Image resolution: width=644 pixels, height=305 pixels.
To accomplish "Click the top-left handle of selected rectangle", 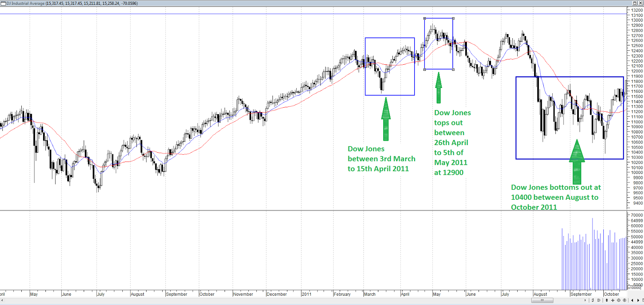I will click(425, 18).
